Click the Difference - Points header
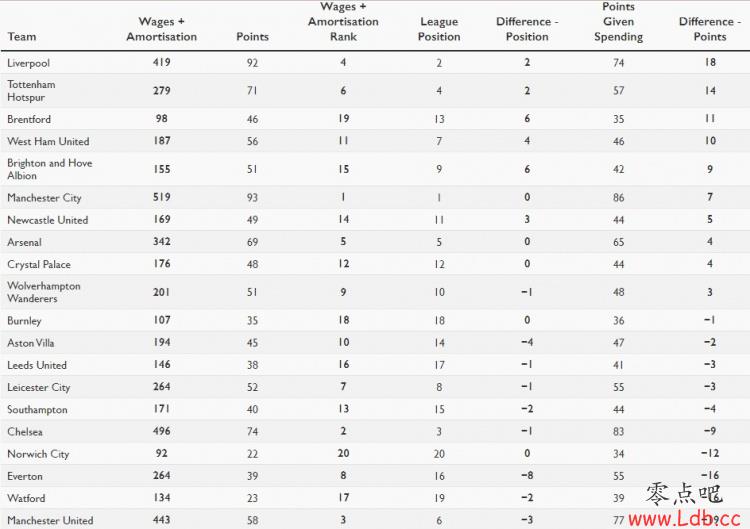This screenshot has width=750, height=529. [x=709, y=29]
